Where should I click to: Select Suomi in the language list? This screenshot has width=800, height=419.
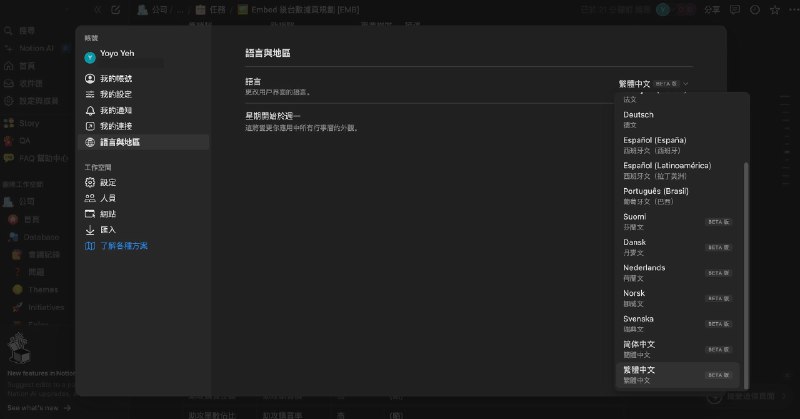[x=678, y=221]
